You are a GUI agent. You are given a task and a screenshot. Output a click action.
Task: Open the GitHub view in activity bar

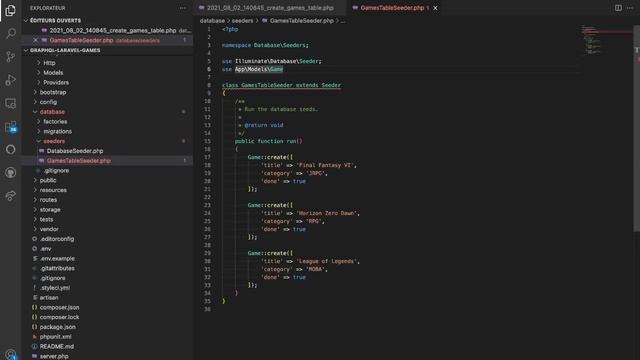11,173
